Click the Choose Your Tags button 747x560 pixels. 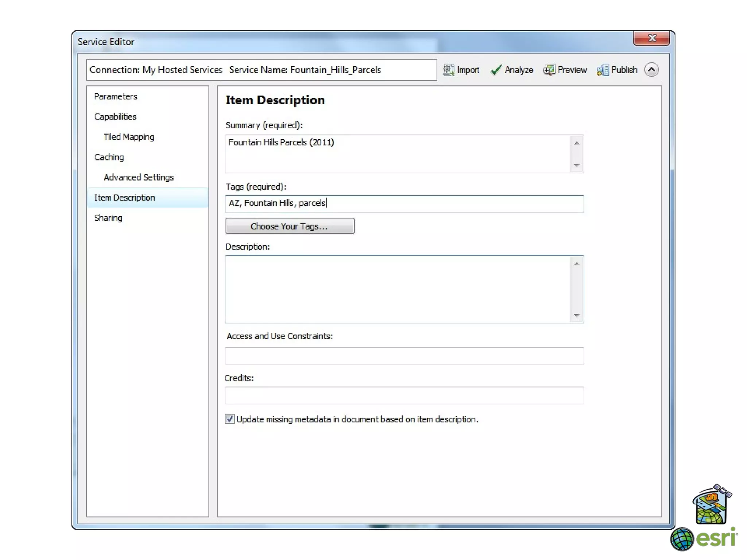point(290,226)
